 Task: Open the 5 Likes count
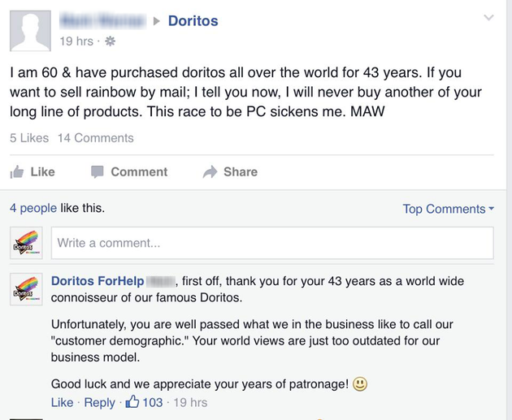click(29, 138)
